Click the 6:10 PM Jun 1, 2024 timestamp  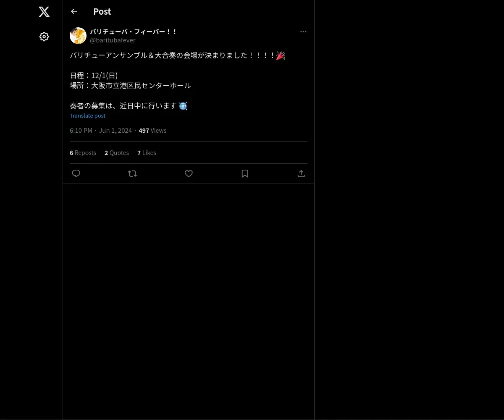coord(101,131)
